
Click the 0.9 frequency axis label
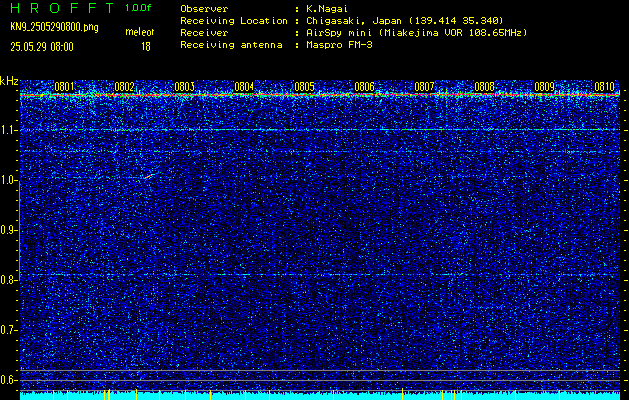(8, 230)
